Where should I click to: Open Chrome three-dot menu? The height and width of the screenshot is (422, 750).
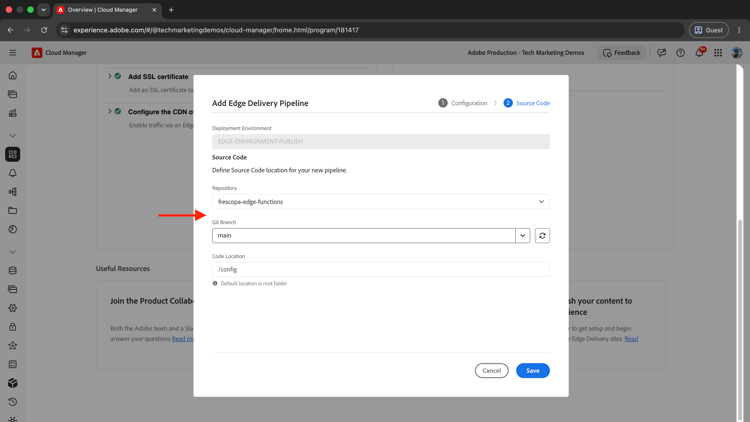[x=739, y=30]
